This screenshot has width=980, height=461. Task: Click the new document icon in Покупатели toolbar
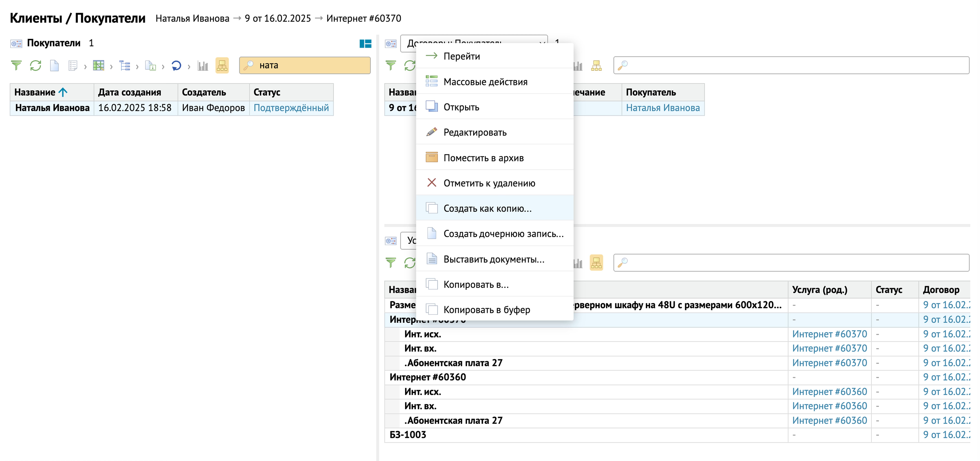pos(54,66)
